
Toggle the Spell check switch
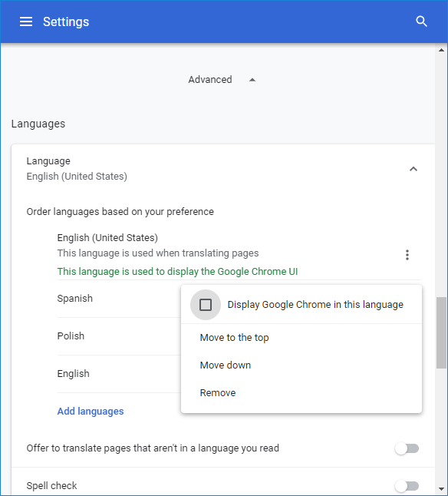point(407,486)
